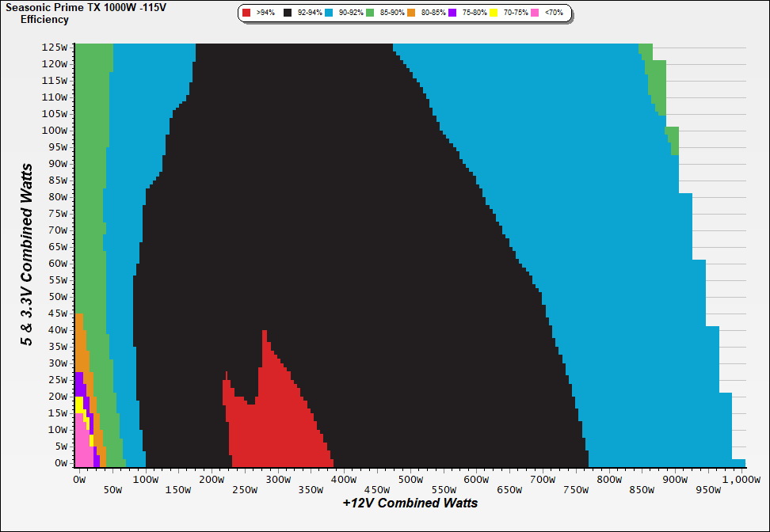Click the "+12V Combined Watts" x-axis title

tap(410, 503)
